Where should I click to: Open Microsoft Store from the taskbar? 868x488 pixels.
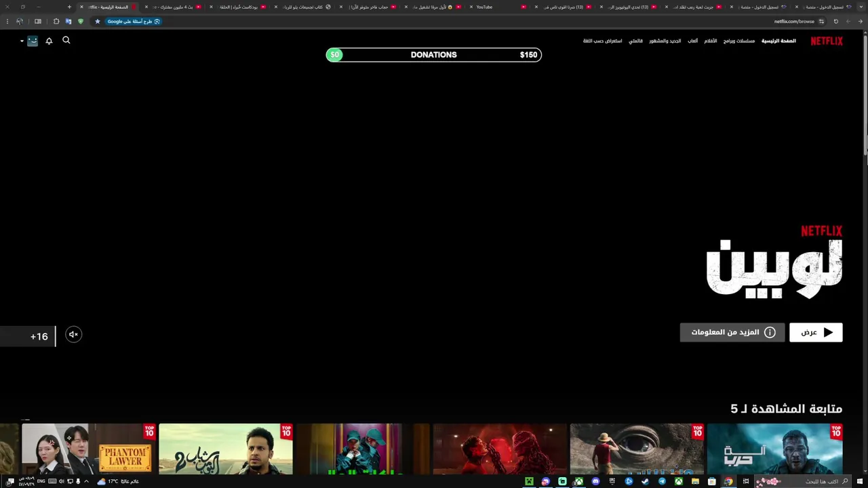click(711, 481)
